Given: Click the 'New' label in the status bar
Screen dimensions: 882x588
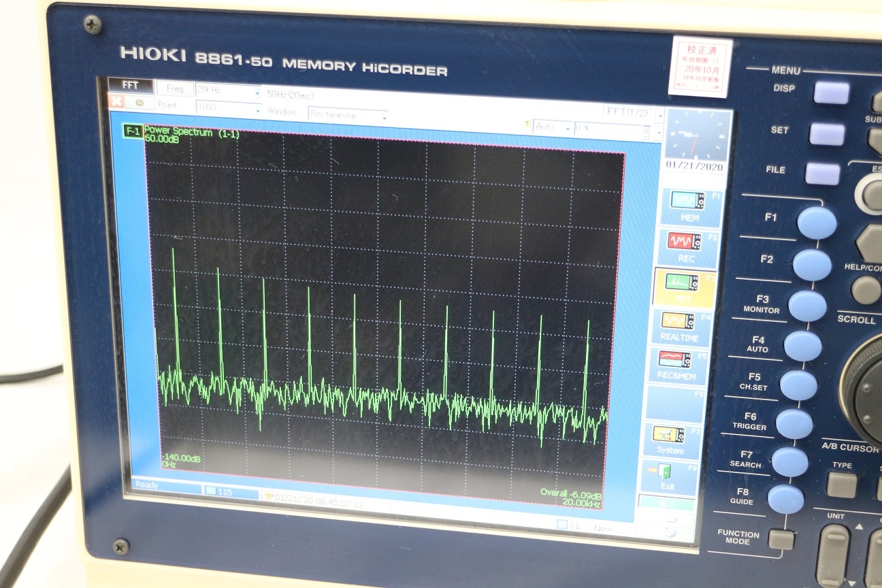Looking at the screenshot, I should click(603, 528).
